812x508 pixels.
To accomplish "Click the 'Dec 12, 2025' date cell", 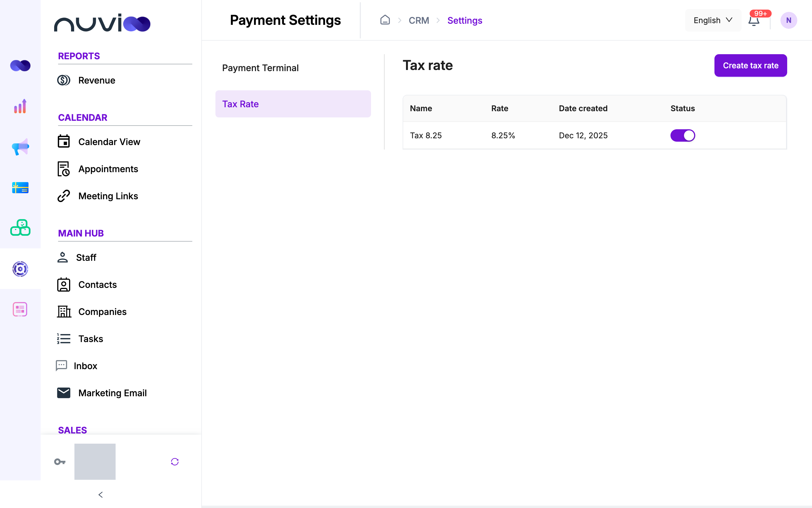I will [583, 135].
